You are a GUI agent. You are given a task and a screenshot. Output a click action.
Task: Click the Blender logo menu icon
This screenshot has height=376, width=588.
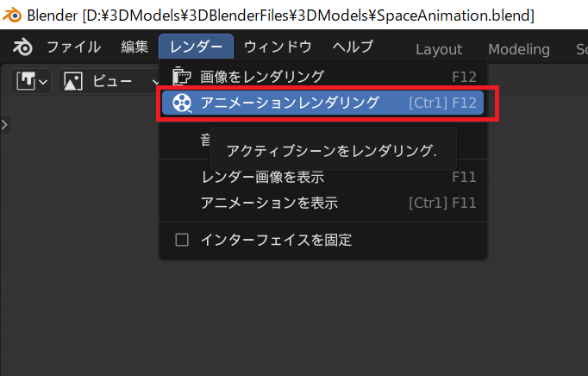point(22,47)
